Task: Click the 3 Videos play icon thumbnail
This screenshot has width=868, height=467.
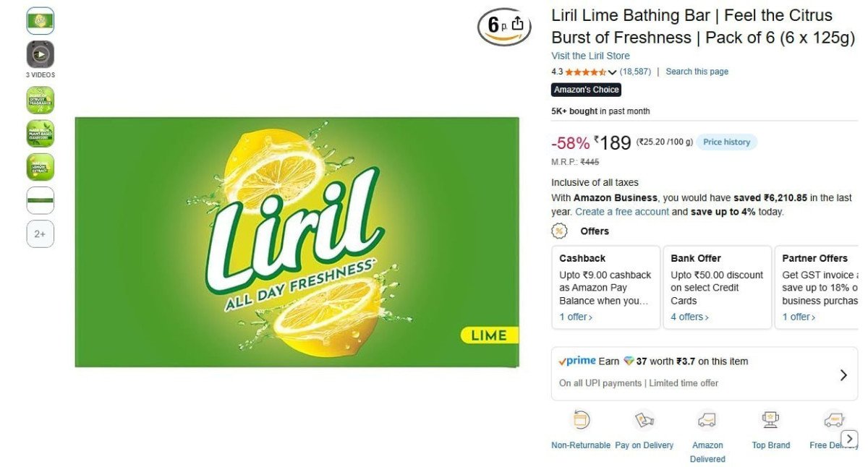Action: coord(40,54)
